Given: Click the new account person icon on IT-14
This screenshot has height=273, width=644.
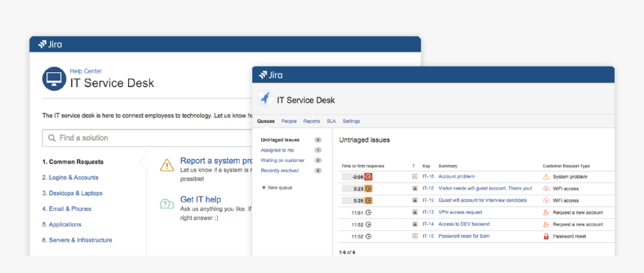Looking at the screenshot, I should [x=546, y=224].
